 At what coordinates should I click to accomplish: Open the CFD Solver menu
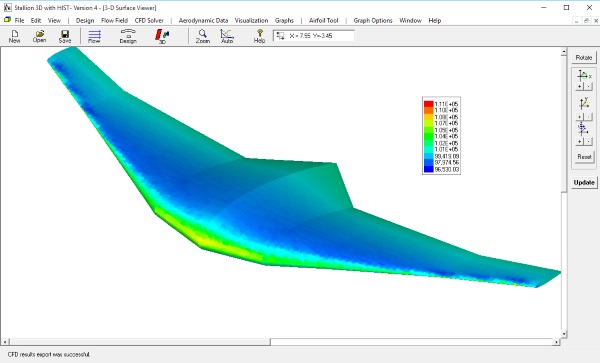149,20
